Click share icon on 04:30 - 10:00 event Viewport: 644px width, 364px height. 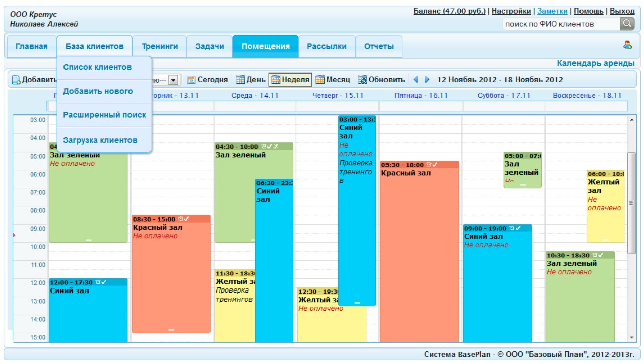pos(276,147)
